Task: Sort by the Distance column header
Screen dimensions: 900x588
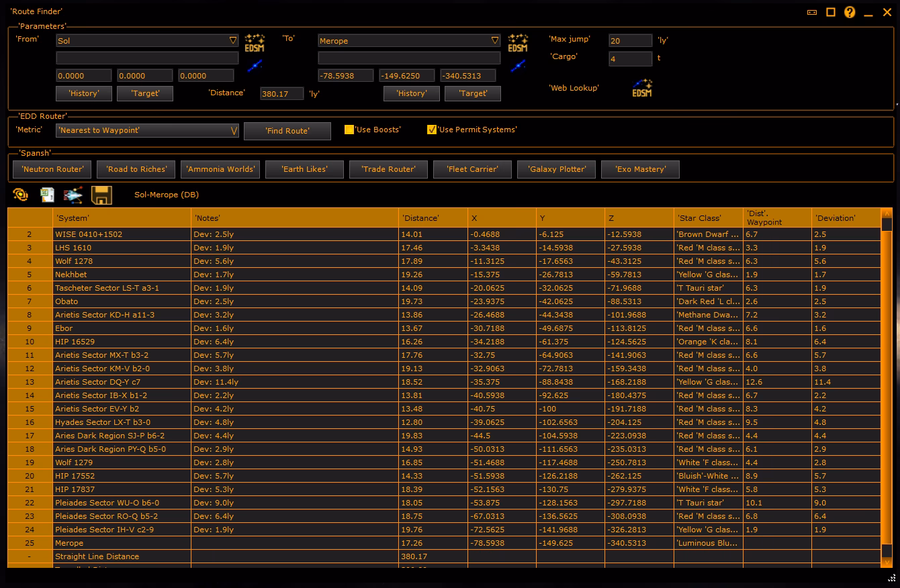Action: (x=433, y=218)
